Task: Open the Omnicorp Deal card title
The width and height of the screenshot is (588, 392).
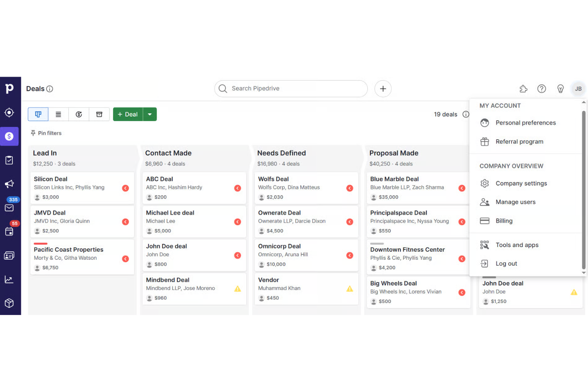Action: click(x=279, y=246)
